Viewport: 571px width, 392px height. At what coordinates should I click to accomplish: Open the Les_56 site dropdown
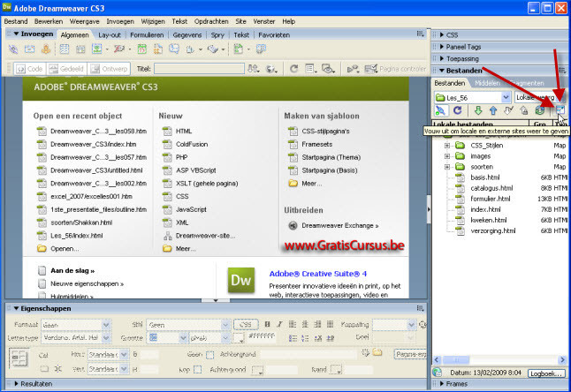pos(506,97)
